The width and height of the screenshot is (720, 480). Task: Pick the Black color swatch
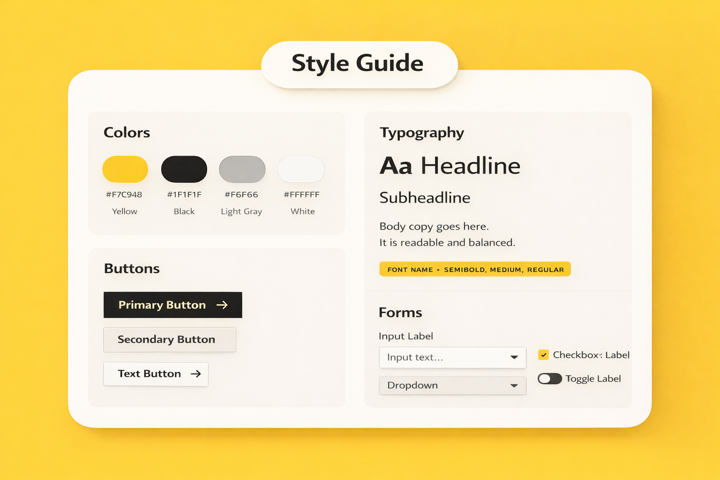184,169
